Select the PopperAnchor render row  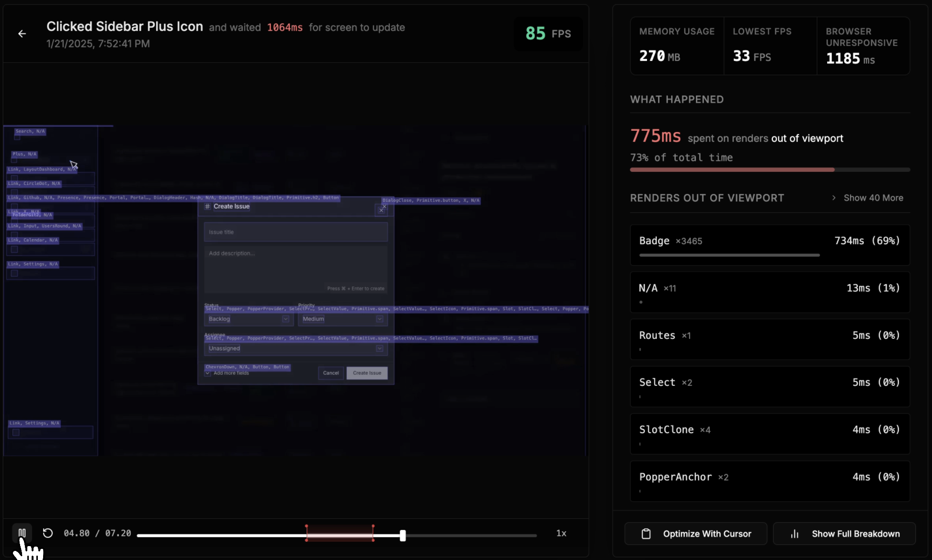[x=770, y=481]
